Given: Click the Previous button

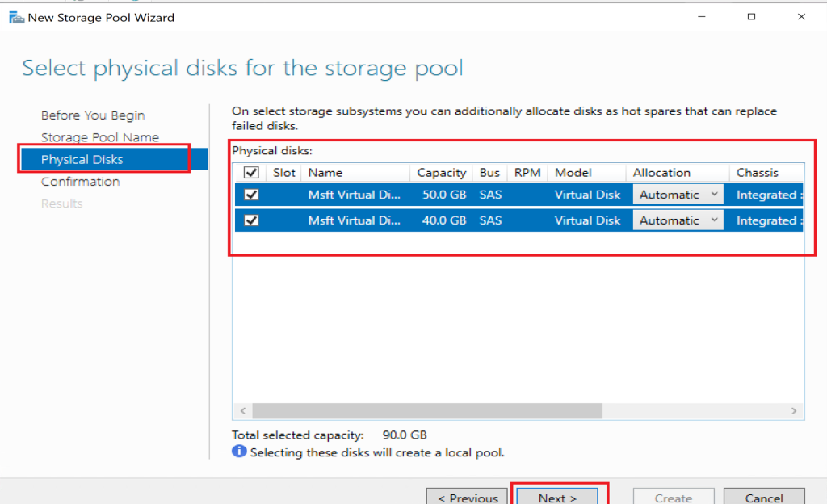Looking at the screenshot, I should point(468,497).
